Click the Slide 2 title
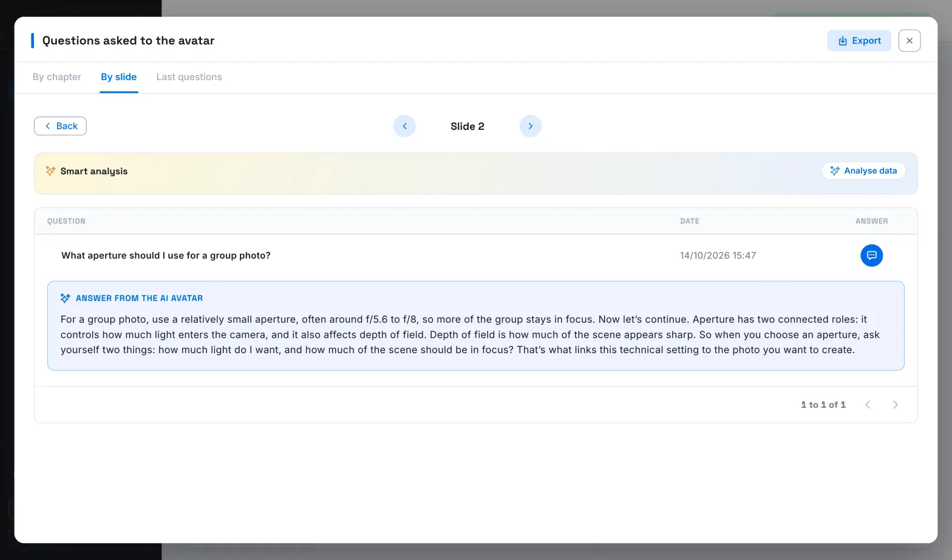952x560 pixels. point(467,126)
